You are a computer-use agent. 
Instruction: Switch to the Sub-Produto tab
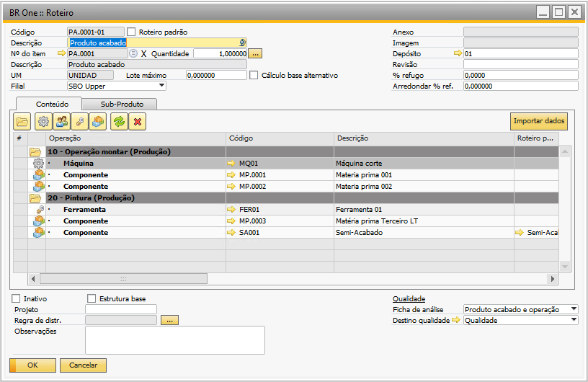[121, 104]
